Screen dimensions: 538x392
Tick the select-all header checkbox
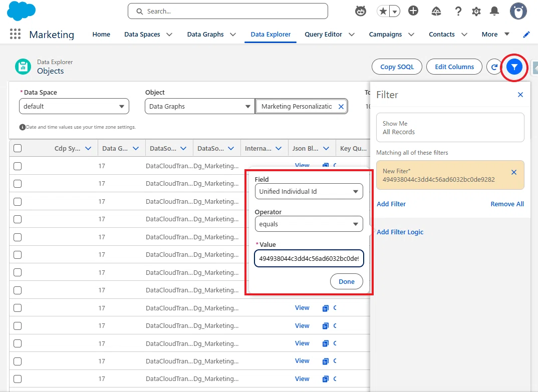pyautogui.click(x=18, y=148)
